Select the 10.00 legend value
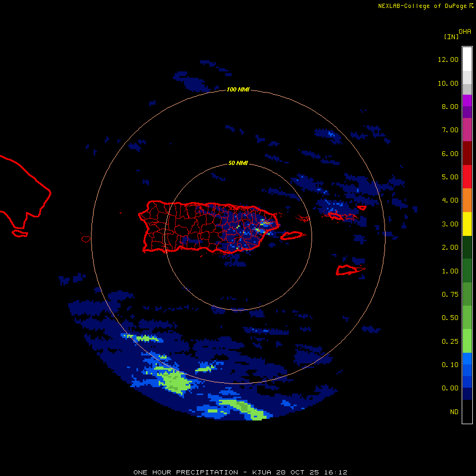Screen dimensions: 476x476 point(448,83)
